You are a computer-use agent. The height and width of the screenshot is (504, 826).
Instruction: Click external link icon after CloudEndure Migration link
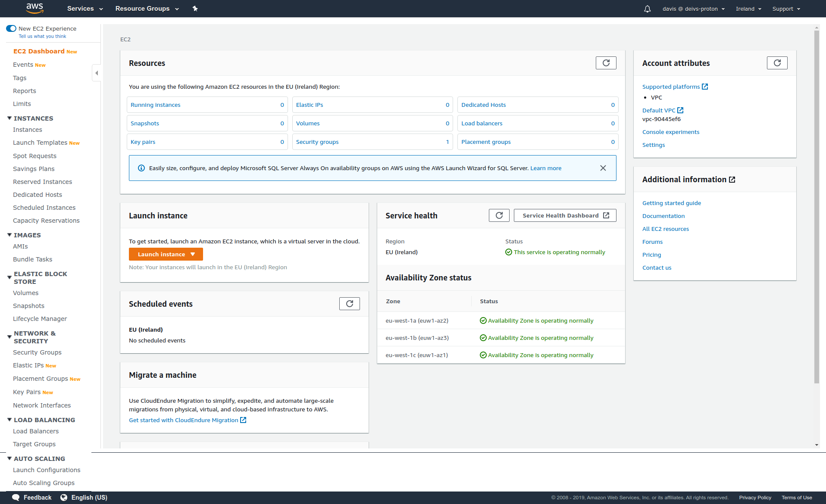(243, 420)
